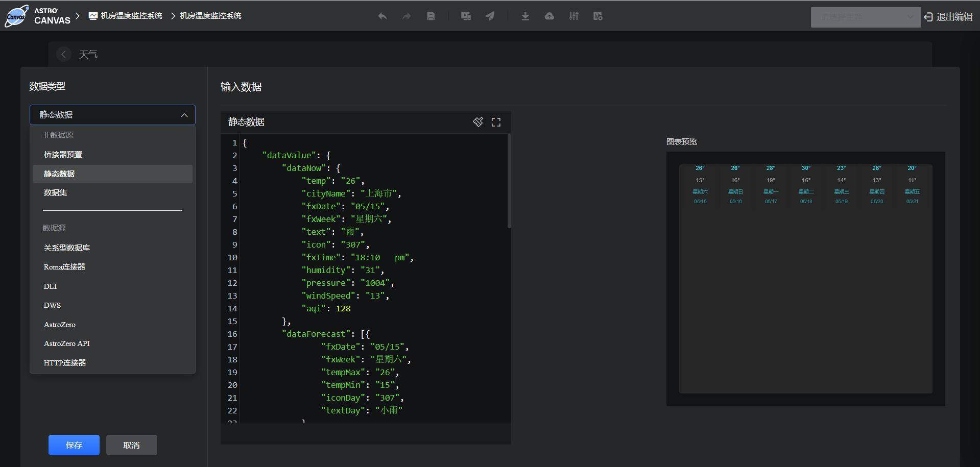The width and height of the screenshot is (980, 467).
Task: Pick the AstroZero data source option
Action: pyautogui.click(x=112, y=325)
